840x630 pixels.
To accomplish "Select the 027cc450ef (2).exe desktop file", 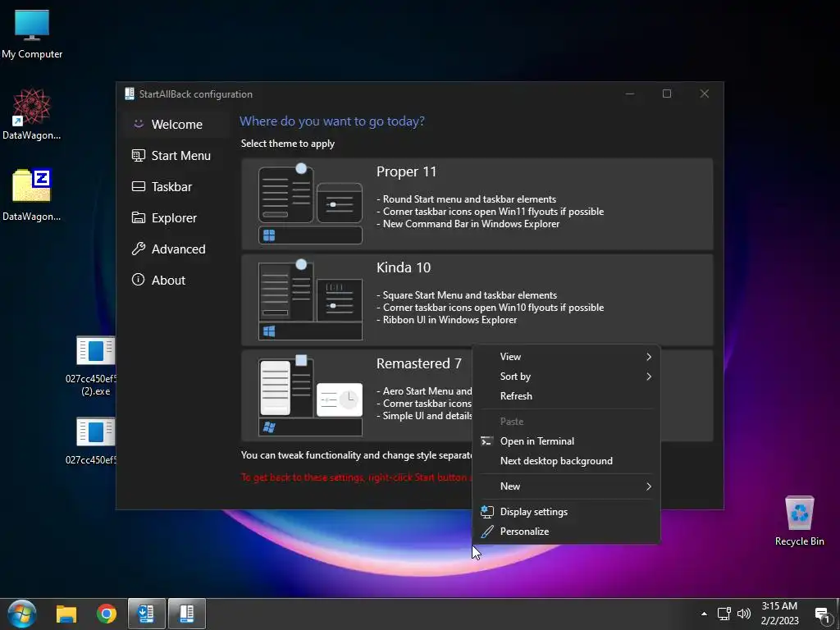I will (96, 366).
